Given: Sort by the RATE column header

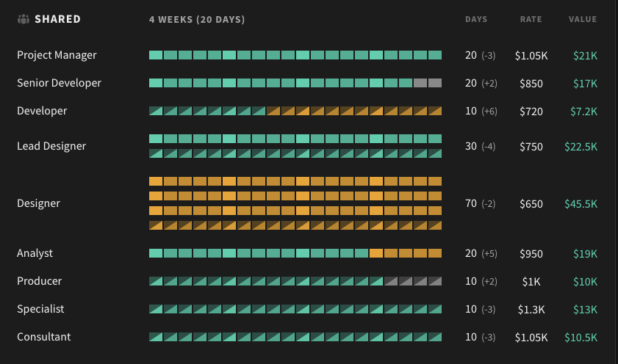Looking at the screenshot, I should coord(531,19).
